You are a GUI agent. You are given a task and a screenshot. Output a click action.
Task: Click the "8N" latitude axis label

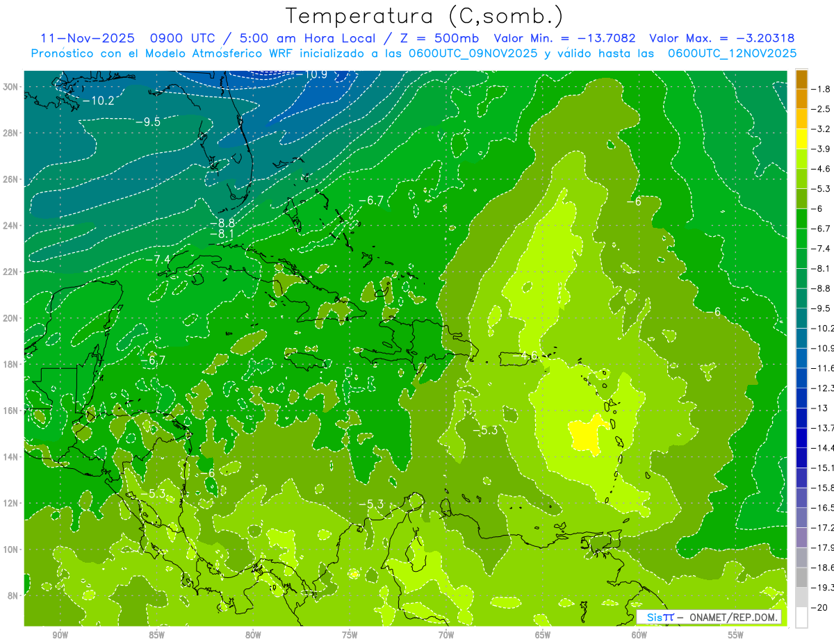pyautogui.click(x=14, y=595)
